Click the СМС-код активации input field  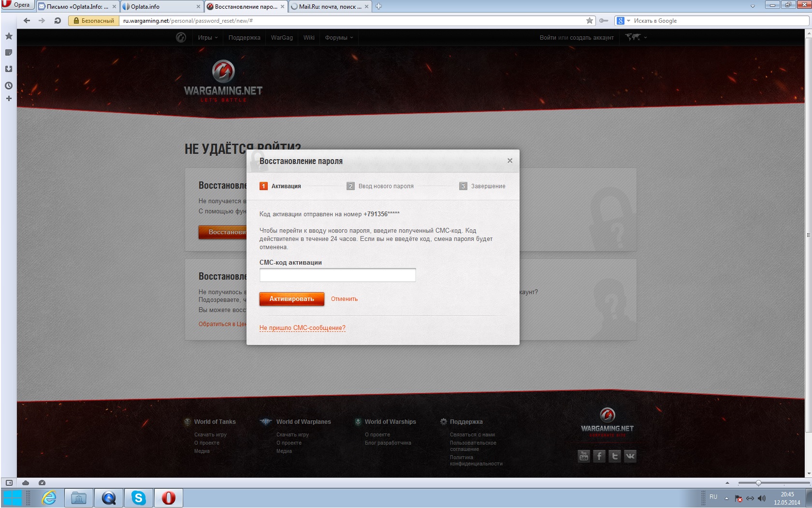click(x=337, y=275)
